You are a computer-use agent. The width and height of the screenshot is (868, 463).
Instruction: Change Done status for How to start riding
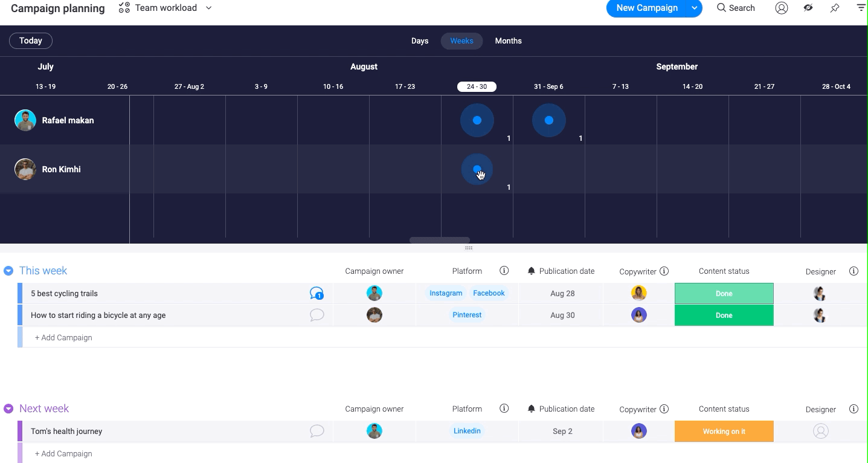pos(724,315)
